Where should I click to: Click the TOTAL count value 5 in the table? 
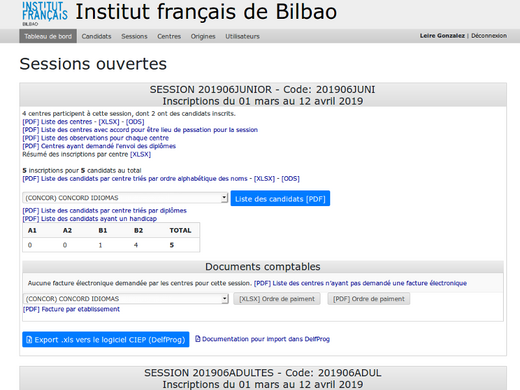tap(172, 245)
